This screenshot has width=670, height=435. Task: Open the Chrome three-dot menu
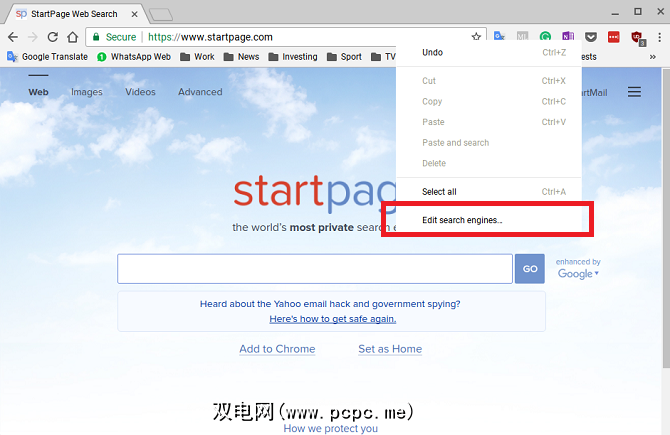pyautogui.click(x=660, y=37)
